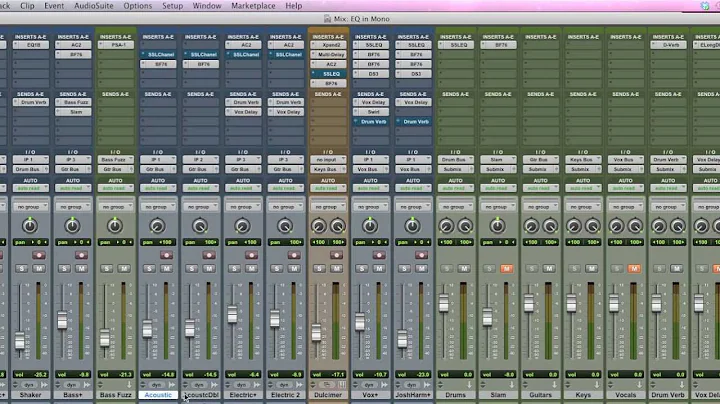
Task: Arm record on the AcoustcDbl track
Action: [x=209, y=255]
